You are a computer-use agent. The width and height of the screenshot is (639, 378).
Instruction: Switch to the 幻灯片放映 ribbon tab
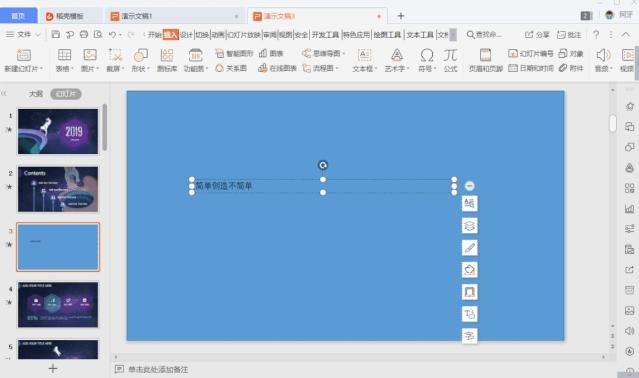(x=244, y=35)
